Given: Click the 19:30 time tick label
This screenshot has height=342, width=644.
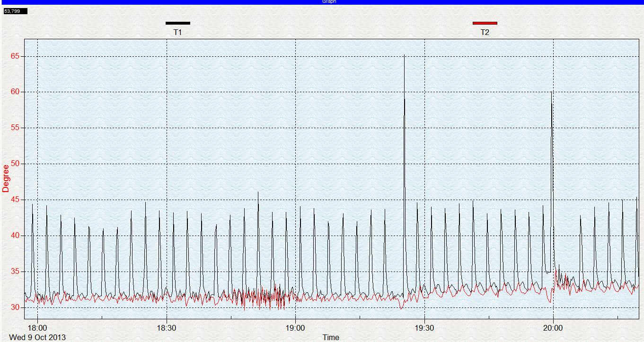Looking at the screenshot, I should pos(424,328).
